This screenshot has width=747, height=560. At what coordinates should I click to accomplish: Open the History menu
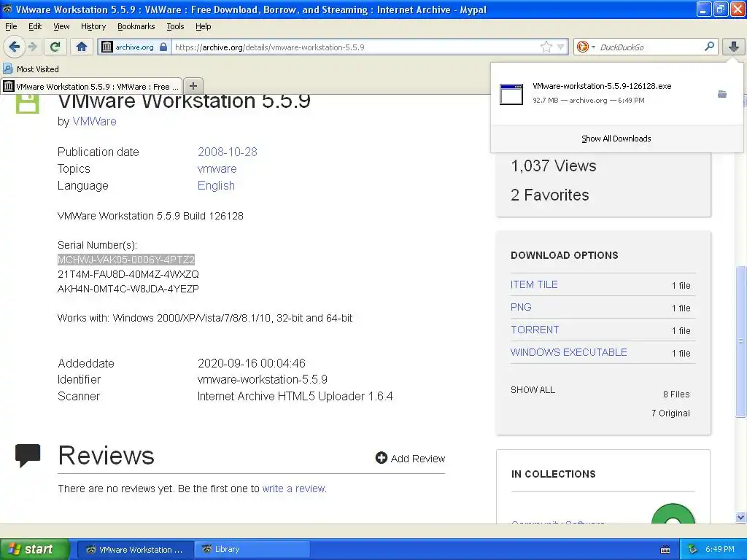[93, 26]
